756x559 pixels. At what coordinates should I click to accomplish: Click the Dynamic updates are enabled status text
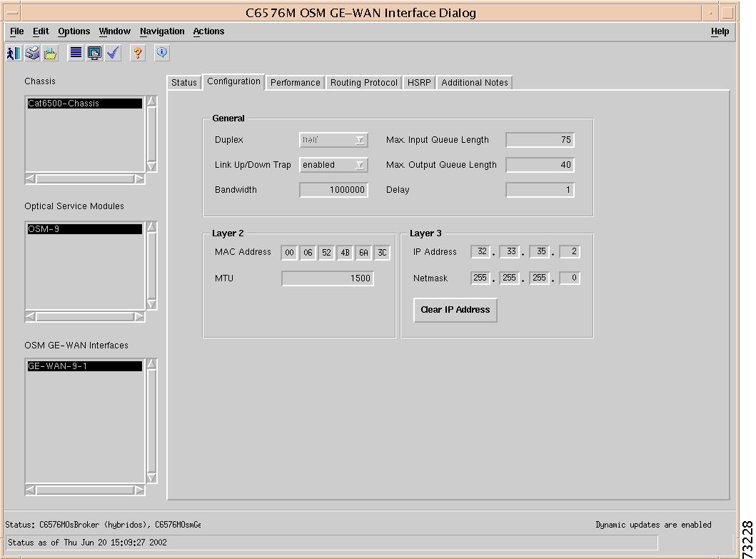(653, 525)
